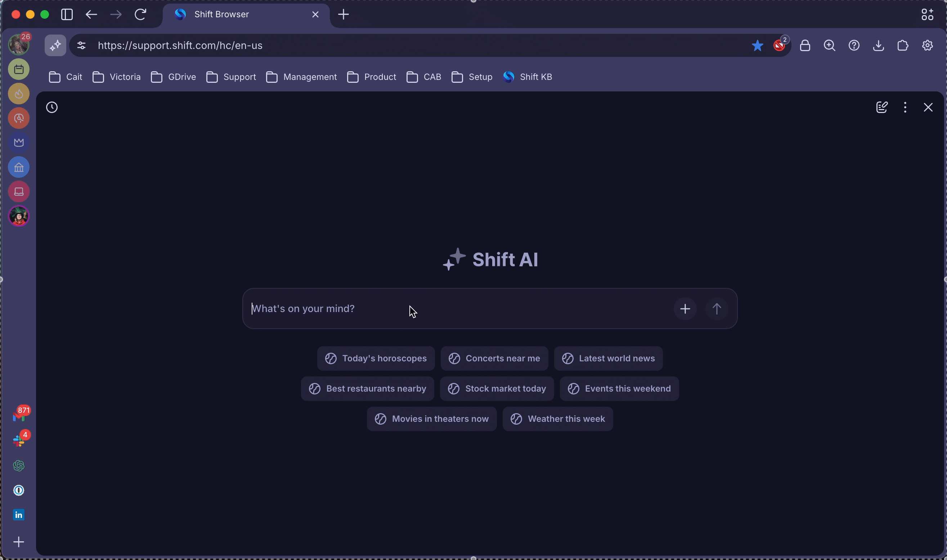The height and width of the screenshot is (560, 947).
Task: Toggle the Shift AI sparkle button
Action: tap(55, 45)
